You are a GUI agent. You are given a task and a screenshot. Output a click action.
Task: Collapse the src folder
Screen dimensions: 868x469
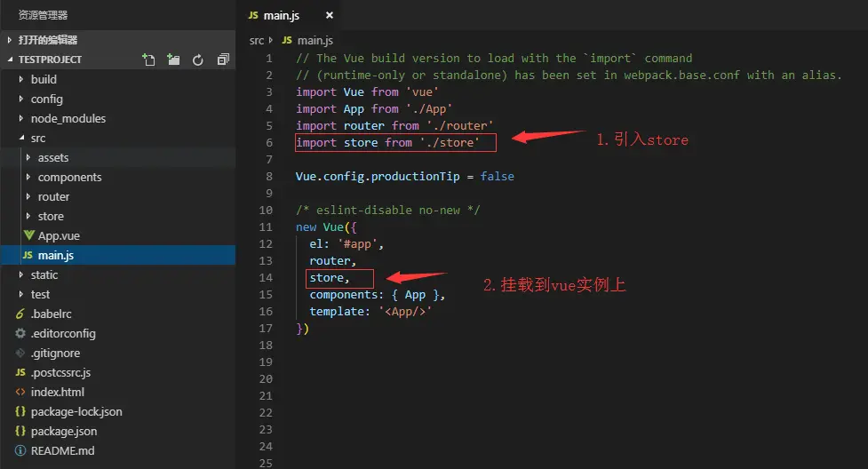coord(21,138)
